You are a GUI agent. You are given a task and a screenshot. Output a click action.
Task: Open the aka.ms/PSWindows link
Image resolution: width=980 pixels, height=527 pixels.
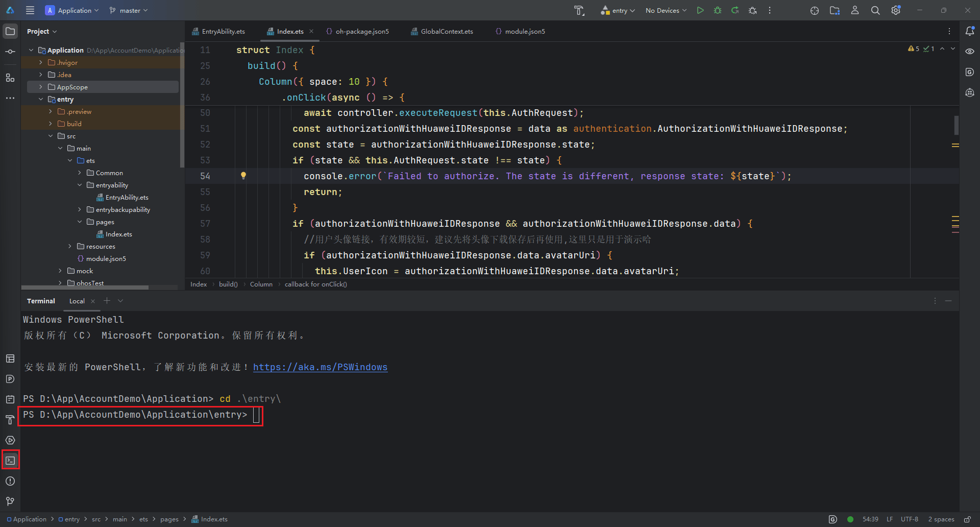[x=320, y=367]
